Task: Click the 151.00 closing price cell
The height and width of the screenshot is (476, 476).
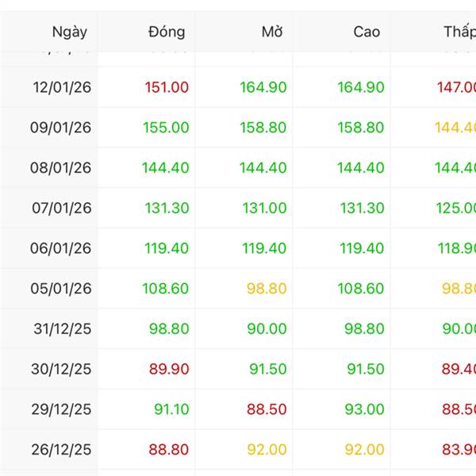Action: coord(167,87)
